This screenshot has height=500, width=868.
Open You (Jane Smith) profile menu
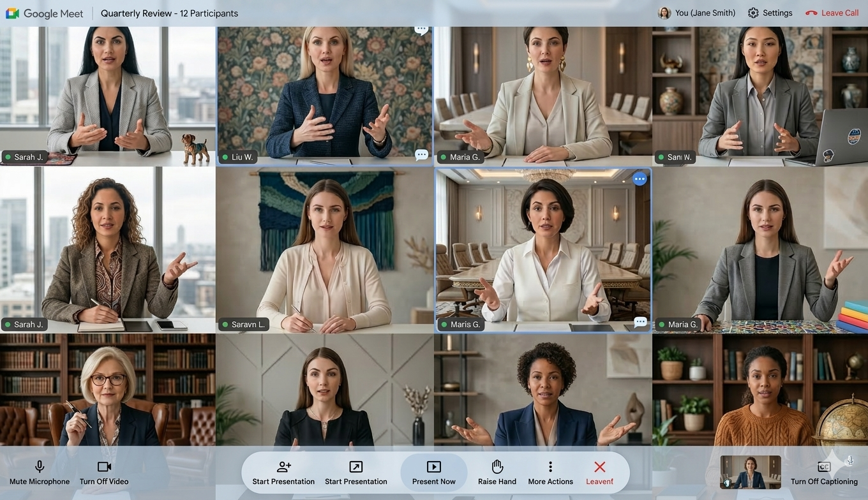[x=696, y=13]
